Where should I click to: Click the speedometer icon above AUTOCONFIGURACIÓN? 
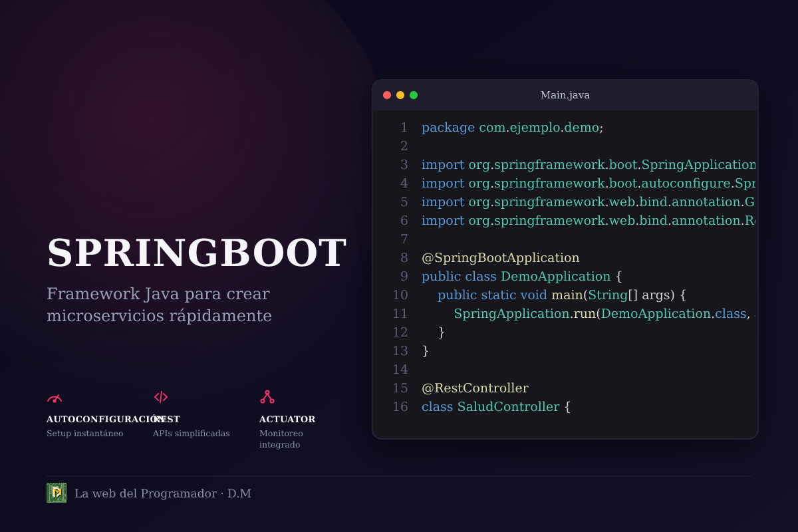pos(55,398)
